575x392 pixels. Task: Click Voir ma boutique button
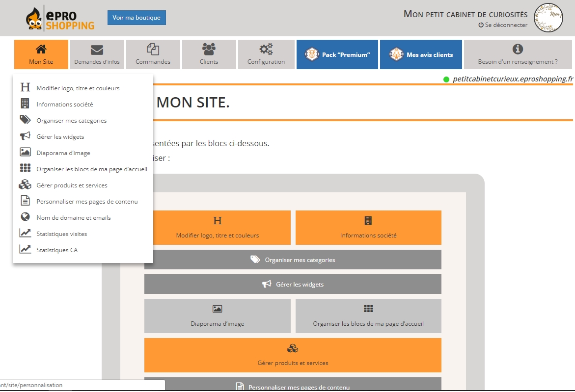point(137,18)
